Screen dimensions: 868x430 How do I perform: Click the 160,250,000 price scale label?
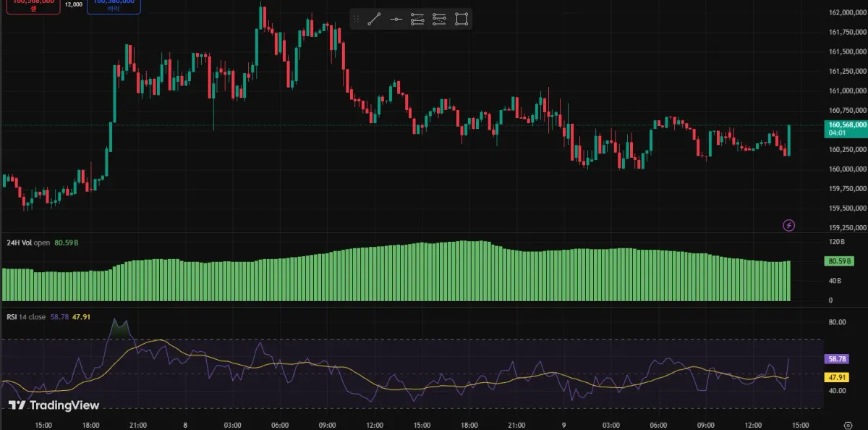pyautogui.click(x=848, y=150)
